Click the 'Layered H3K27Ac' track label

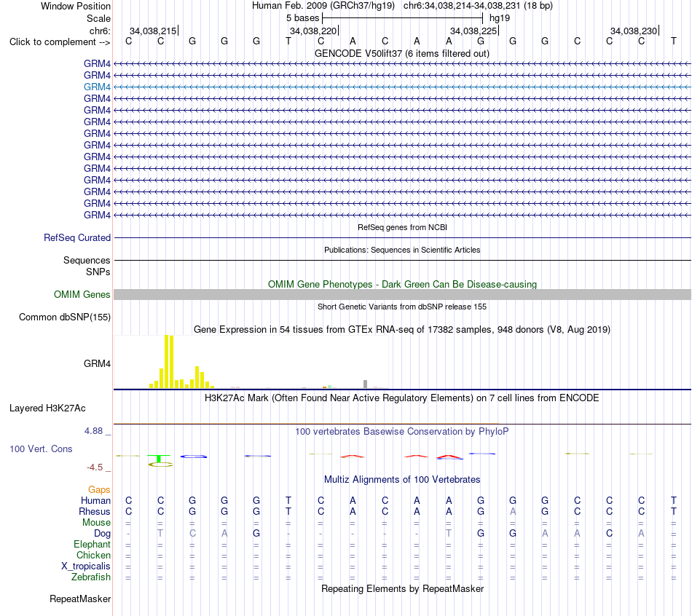(47, 408)
